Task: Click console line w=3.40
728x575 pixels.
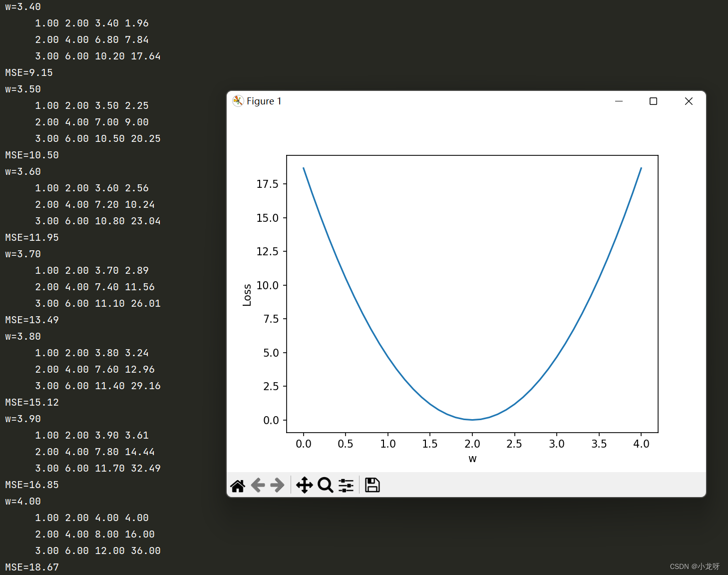Action: (23, 7)
